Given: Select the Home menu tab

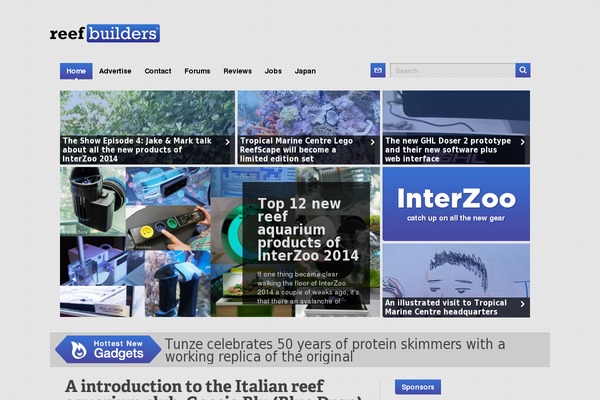Looking at the screenshot, I should [x=76, y=71].
